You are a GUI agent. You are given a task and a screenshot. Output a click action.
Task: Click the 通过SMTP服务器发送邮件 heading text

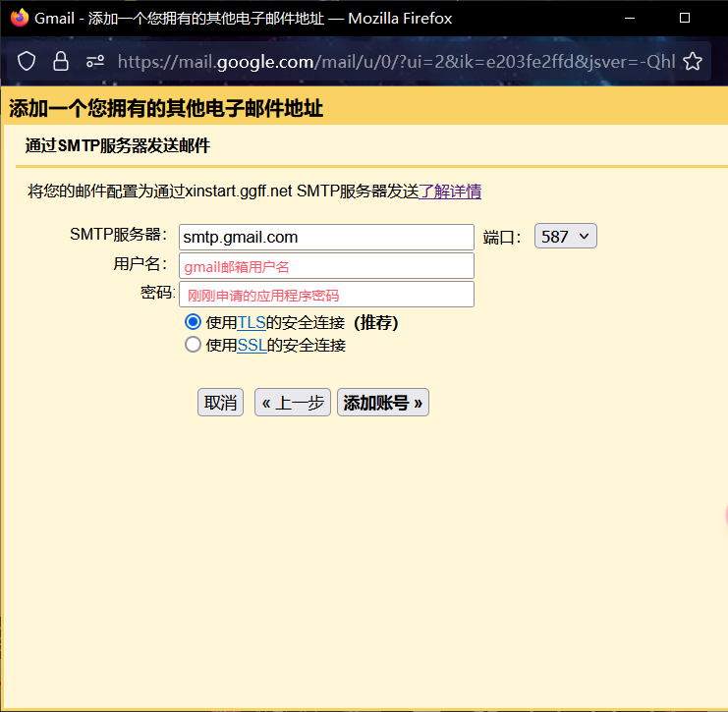click(x=118, y=145)
